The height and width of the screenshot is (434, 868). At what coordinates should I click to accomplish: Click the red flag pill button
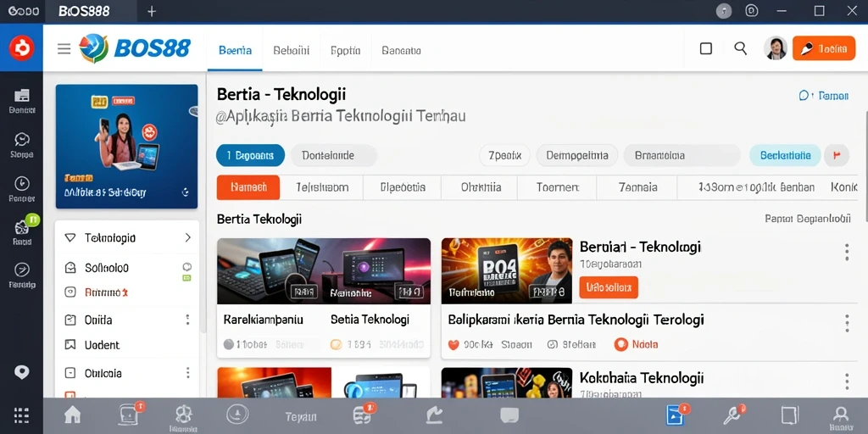coord(837,156)
